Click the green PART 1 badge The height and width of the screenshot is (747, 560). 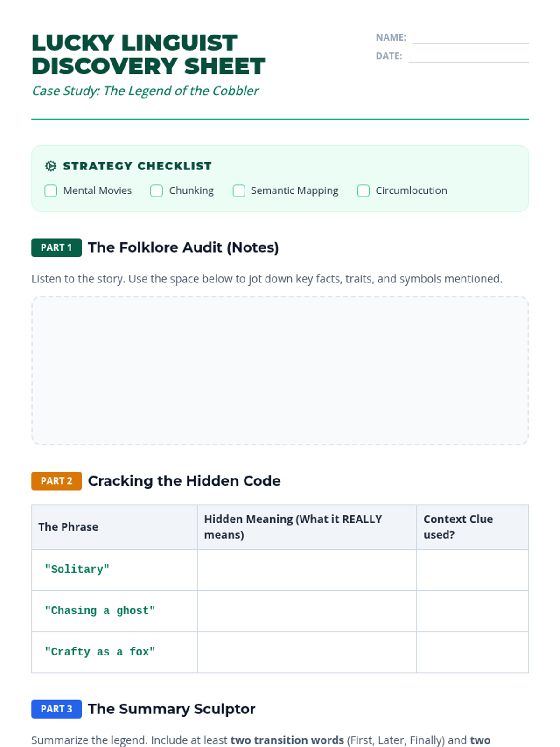56,247
